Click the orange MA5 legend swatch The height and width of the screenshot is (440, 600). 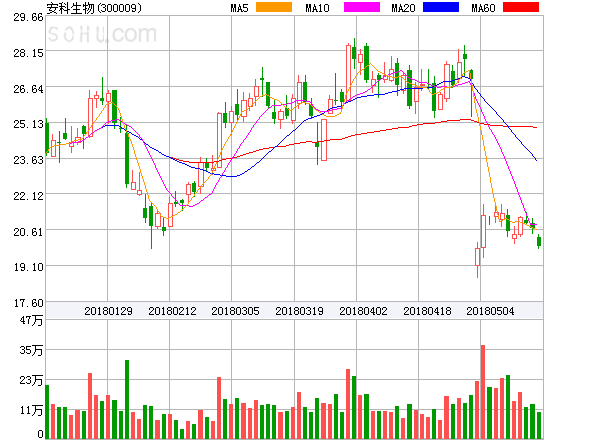click(x=274, y=7)
